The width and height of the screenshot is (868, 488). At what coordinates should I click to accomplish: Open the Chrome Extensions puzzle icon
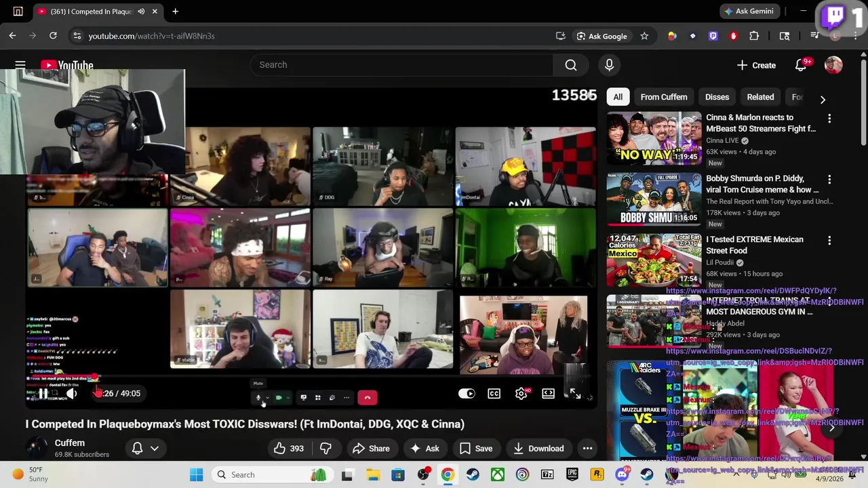pyautogui.click(x=754, y=36)
